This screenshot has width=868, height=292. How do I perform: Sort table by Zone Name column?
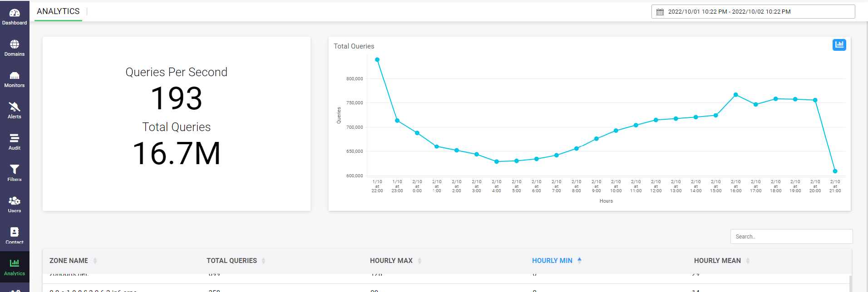click(69, 261)
